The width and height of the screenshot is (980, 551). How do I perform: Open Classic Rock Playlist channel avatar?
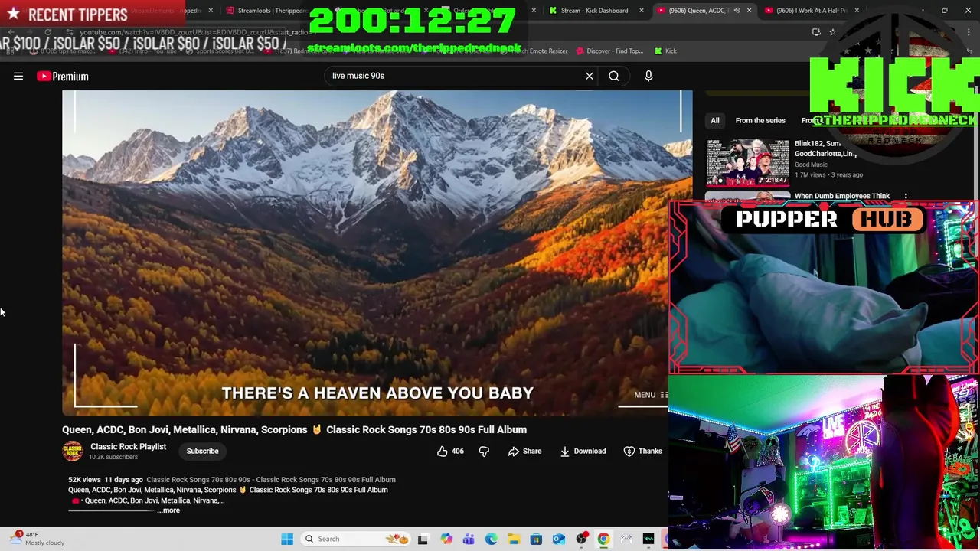click(x=73, y=451)
